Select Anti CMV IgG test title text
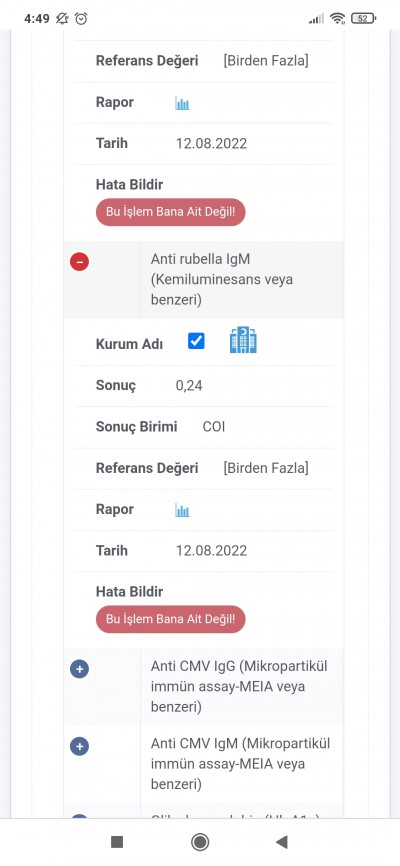The width and height of the screenshot is (400, 866). 239,687
